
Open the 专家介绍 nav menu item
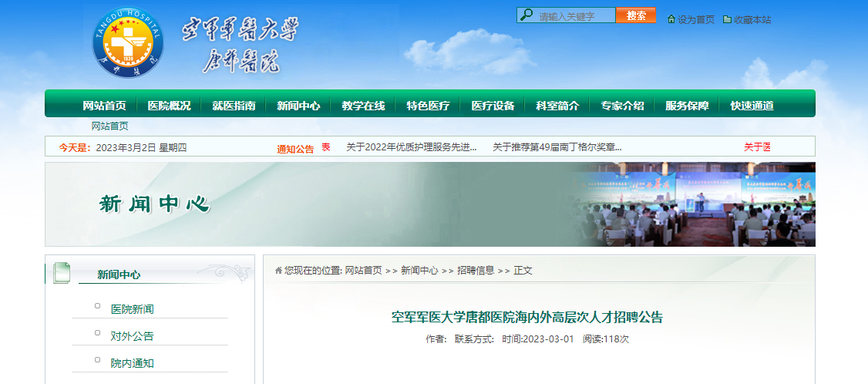pos(623,106)
